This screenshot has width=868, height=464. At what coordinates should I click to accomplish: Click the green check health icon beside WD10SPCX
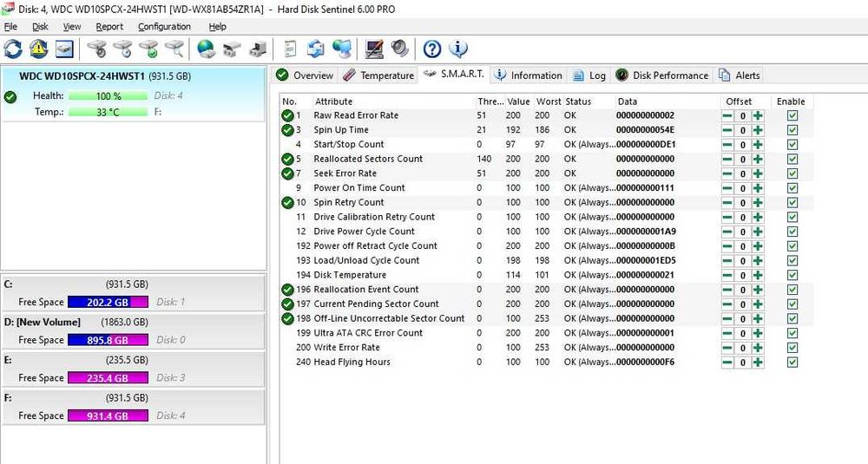10,97
